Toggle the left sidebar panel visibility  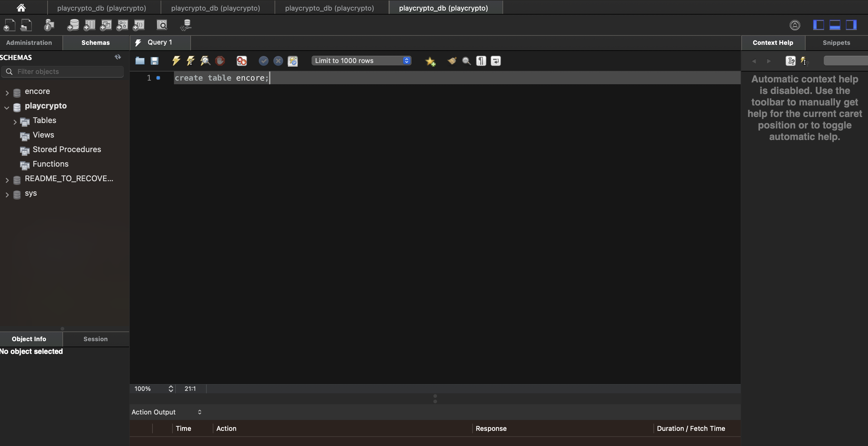click(819, 25)
